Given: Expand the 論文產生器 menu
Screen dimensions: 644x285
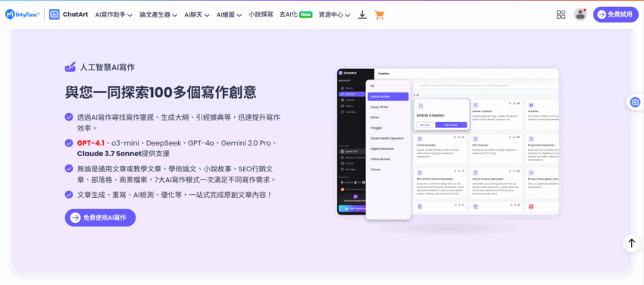Looking at the screenshot, I should [x=158, y=15].
